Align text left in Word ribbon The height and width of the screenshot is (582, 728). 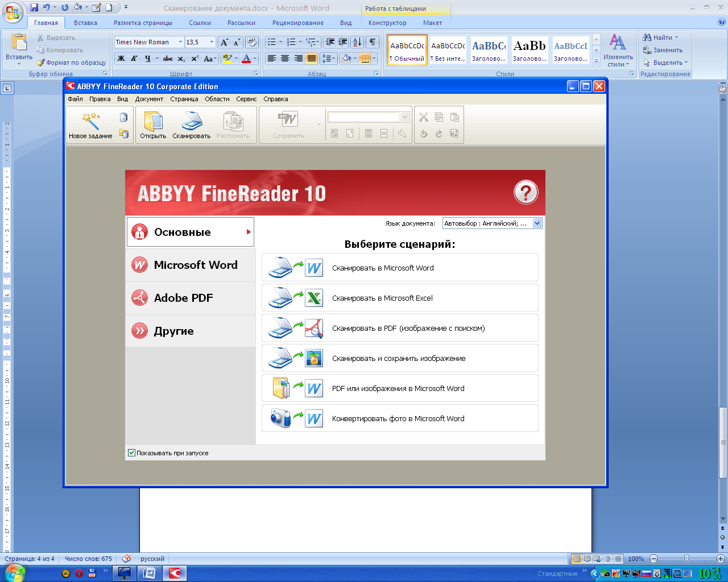272,58
